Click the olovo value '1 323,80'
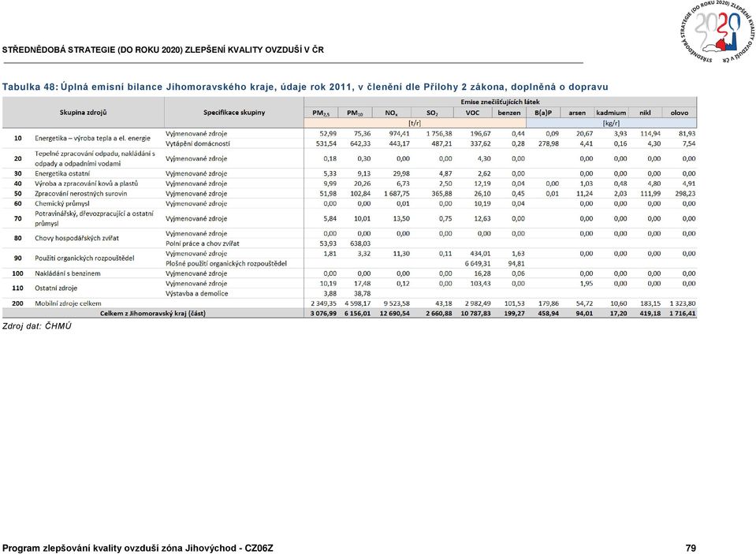Viewport: 756px width, 554px height. point(682,303)
